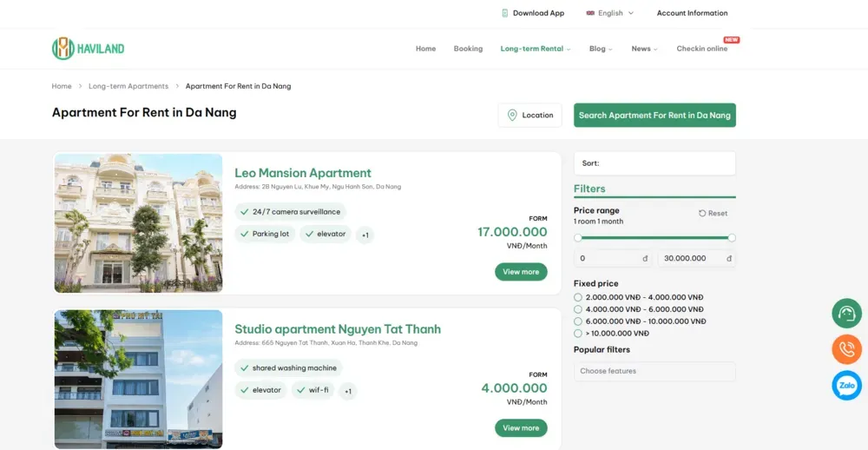This screenshot has width=868, height=450.
Task: Click the Location button
Action: click(x=529, y=116)
